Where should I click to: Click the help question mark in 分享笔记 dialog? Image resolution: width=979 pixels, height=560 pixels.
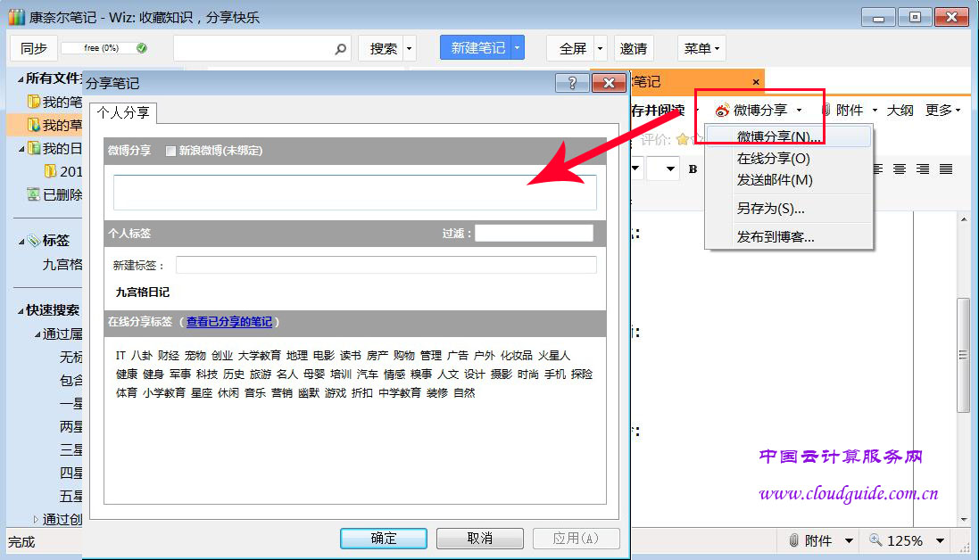[572, 83]
